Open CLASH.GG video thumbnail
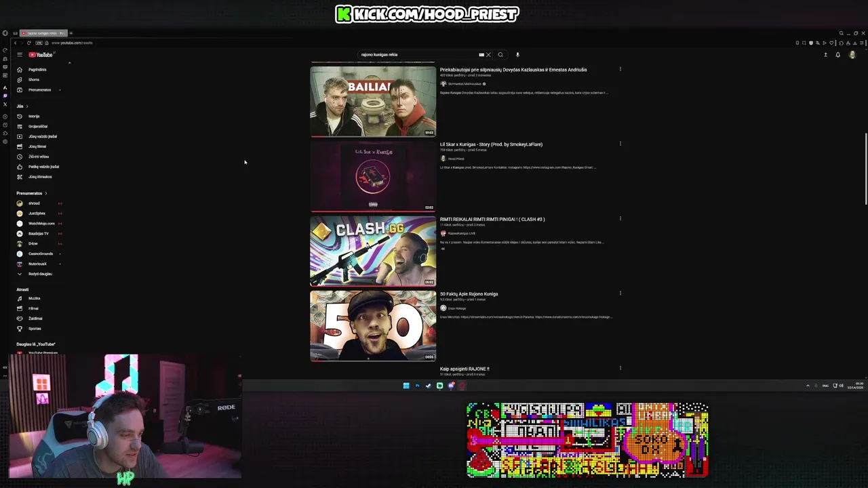Image resolution: width=868 pixels, height=488 pixels. pos(373,251)
